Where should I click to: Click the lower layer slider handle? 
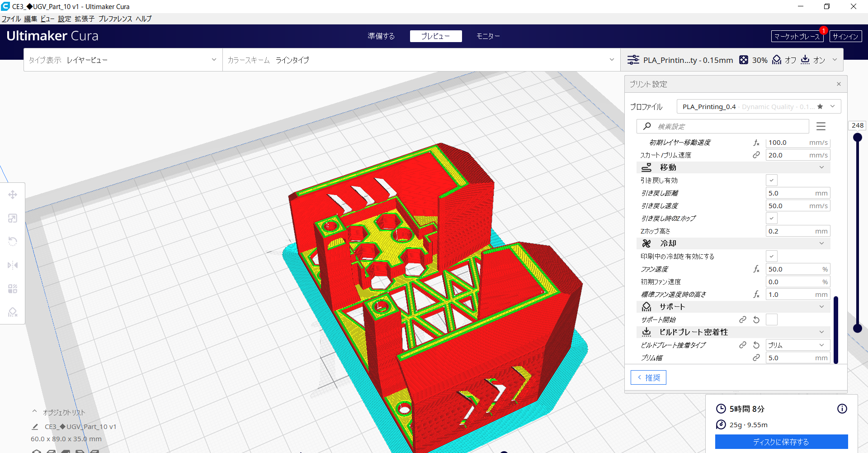[857, 329]
